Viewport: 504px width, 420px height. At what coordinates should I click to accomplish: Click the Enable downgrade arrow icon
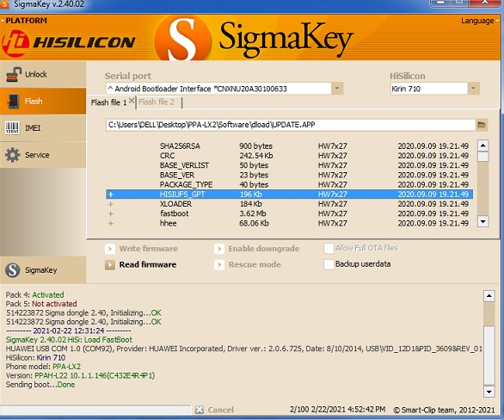click(219, 249)
